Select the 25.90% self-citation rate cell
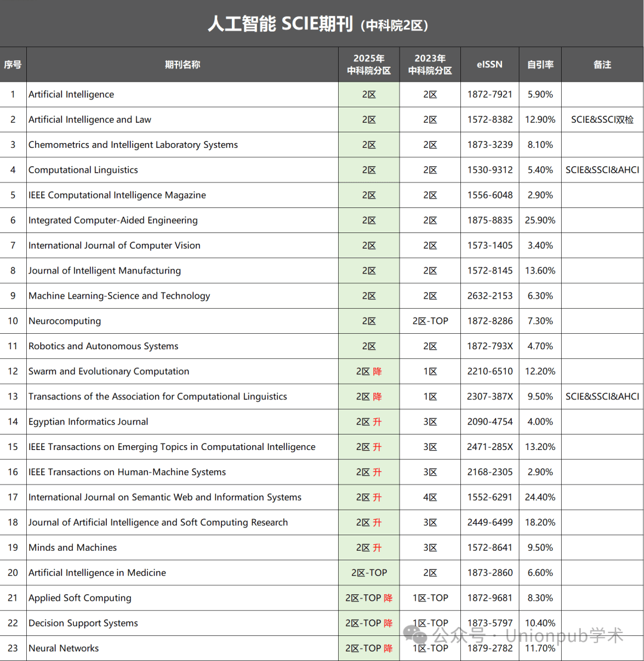The width and height of the screenshot is (644, 661). tap(540, 221)
